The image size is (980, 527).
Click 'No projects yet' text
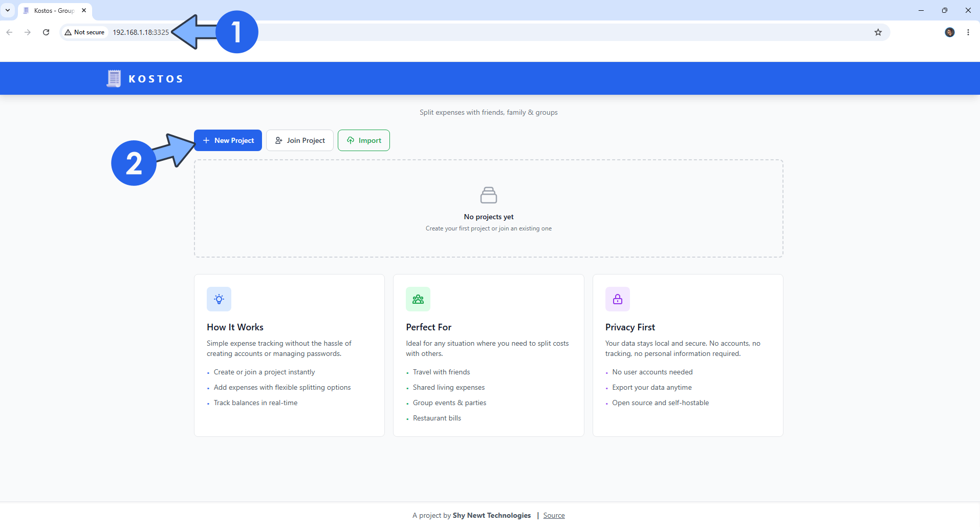(489, 217)
